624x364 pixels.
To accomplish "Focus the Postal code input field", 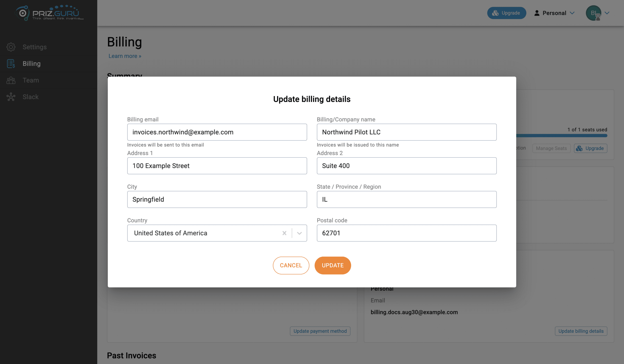I will [407, 233].
